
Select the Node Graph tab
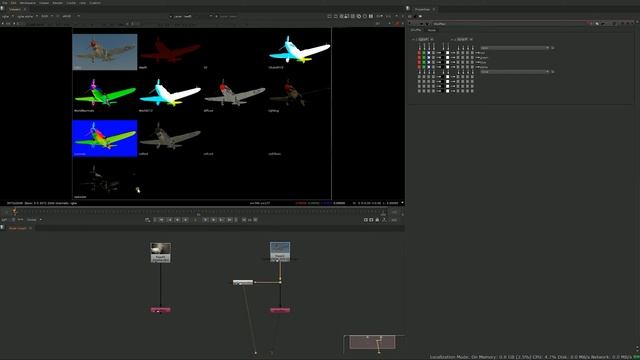pyautogui.click(x=18, y=228)
